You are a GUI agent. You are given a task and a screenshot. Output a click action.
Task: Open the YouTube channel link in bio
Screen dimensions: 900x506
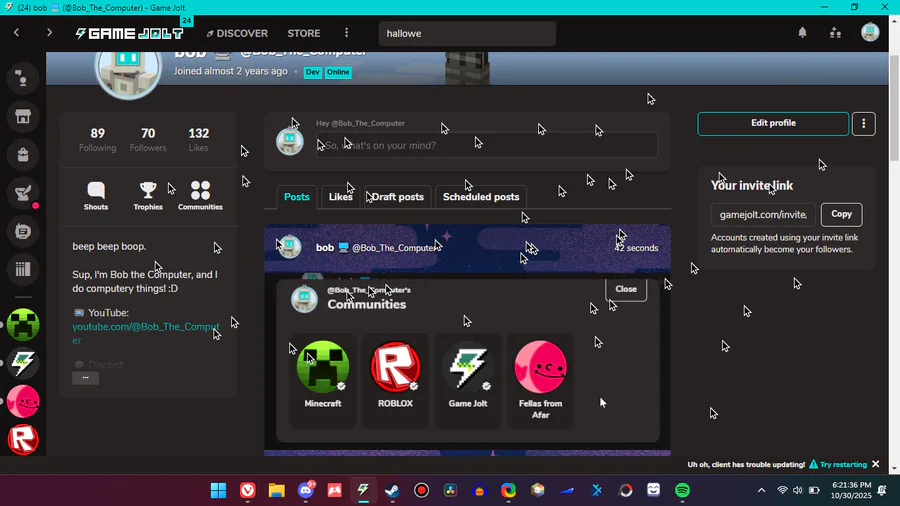pyautogui.click(x=146, y=333)
